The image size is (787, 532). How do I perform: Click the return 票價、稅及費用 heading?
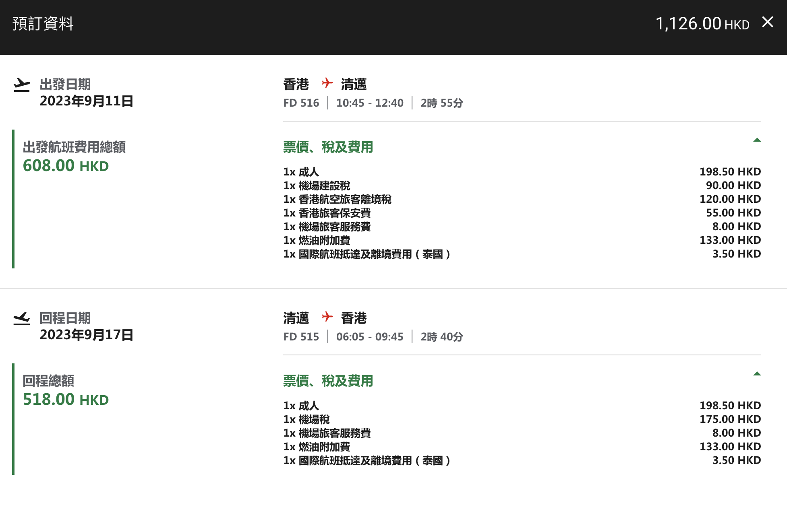coord(328,381)
